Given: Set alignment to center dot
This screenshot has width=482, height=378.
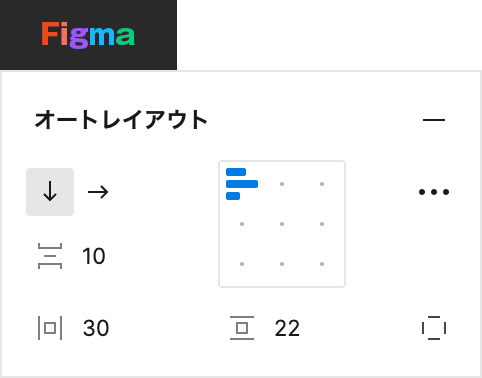Looking at the screenshot, I should tap(282, 224).
